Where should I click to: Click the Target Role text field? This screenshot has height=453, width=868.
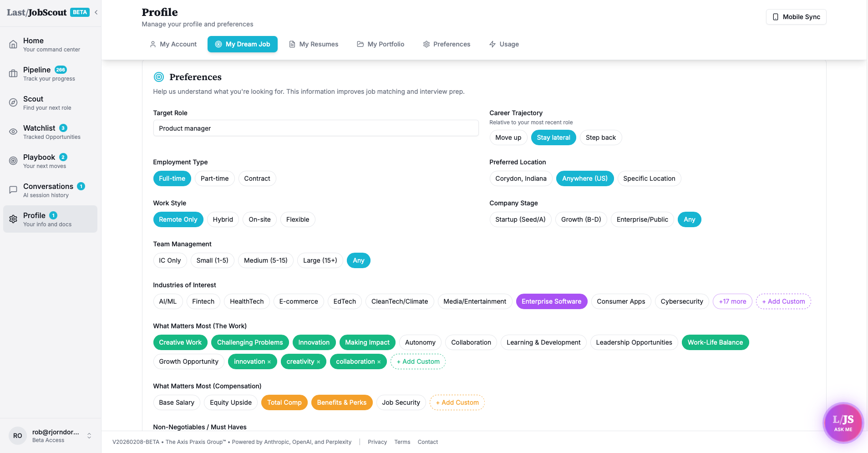316,128
